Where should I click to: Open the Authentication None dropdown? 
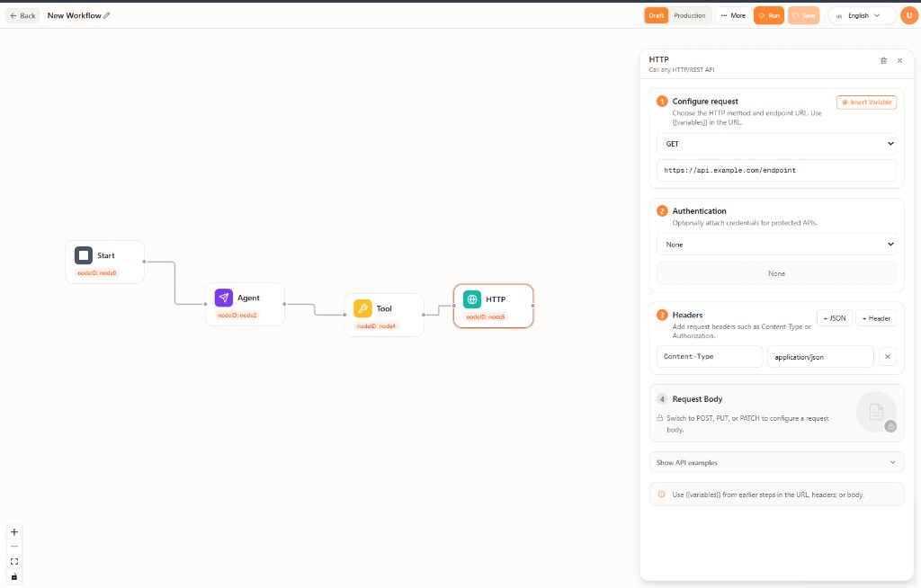point(776,245)
